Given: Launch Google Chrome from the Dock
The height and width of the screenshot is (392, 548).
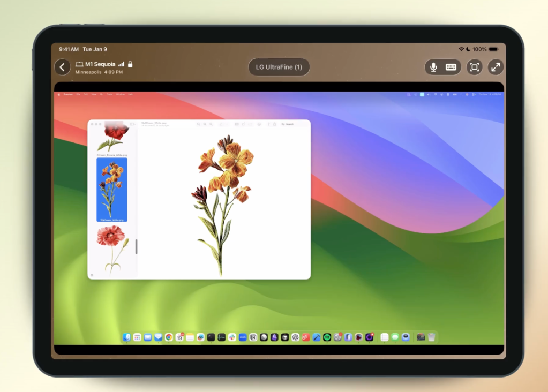Looking at the screenshot, I should click(x=169, y=337).
